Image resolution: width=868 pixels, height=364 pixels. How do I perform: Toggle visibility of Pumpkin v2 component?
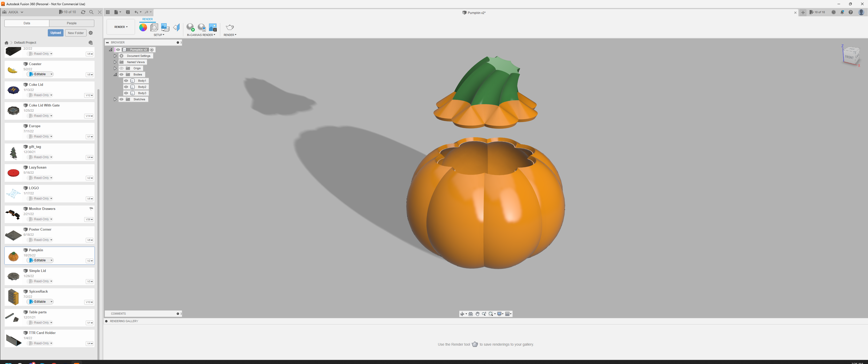click(x=118, y=50)
